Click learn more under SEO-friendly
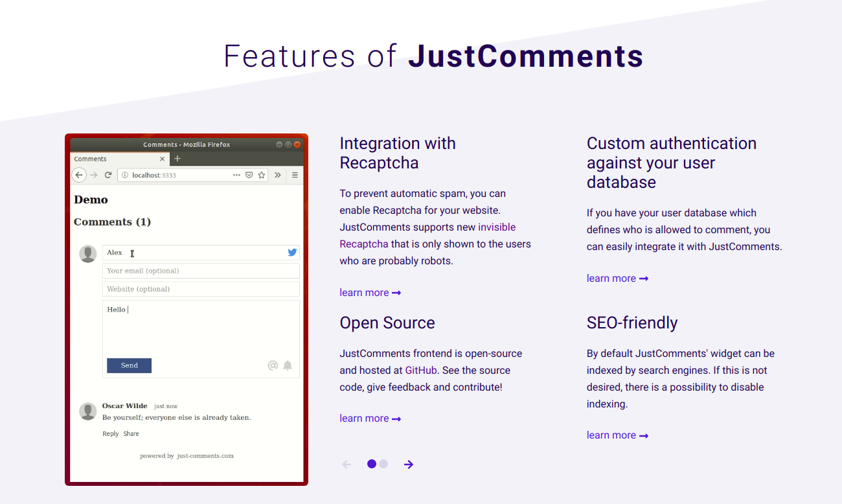Viewport: 842px width, 504px height. point(617,435)
